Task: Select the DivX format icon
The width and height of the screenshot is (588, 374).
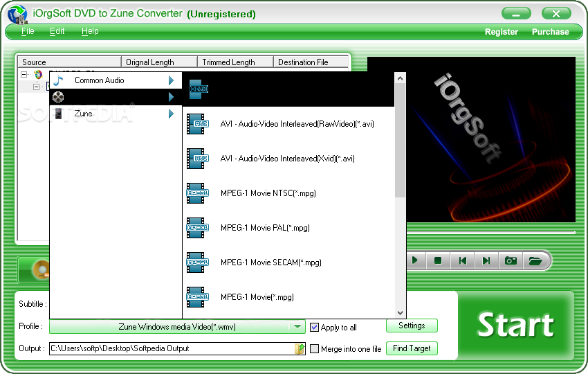Action: [x=199, y=89]
